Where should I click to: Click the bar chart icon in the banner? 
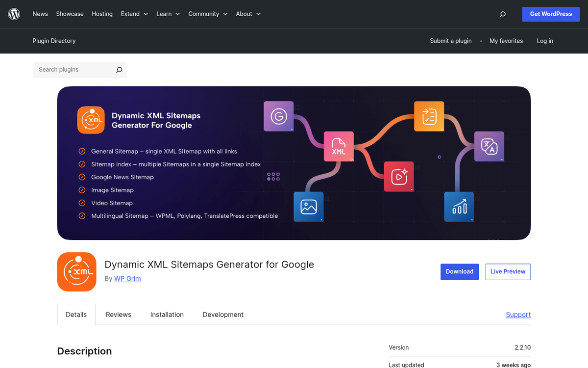[459, 207]
